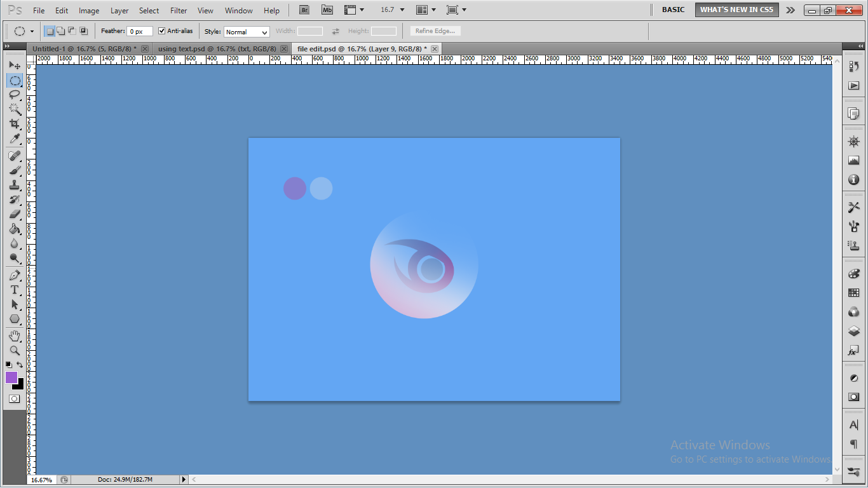Launch Adobe Bridge with Br button

pos(305,10)
